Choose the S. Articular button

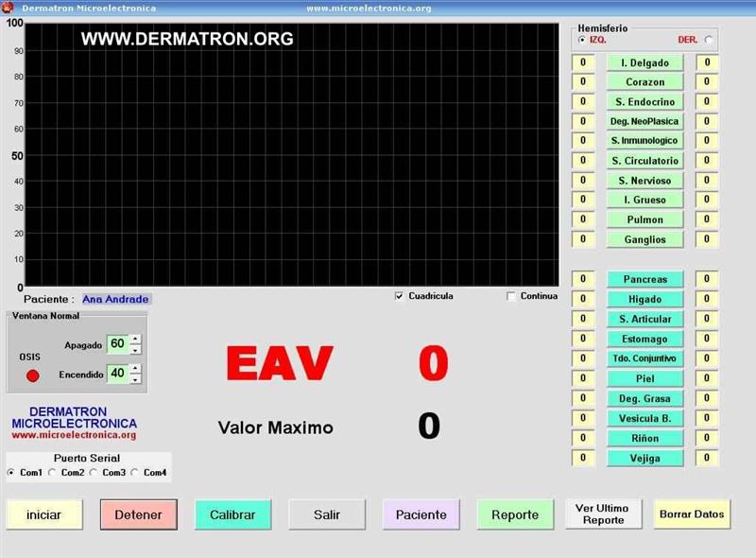point(645,319)
